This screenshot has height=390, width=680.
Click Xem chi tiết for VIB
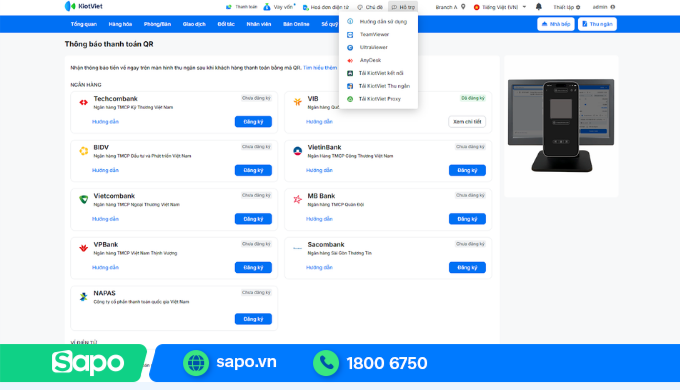tap(467, 122)
